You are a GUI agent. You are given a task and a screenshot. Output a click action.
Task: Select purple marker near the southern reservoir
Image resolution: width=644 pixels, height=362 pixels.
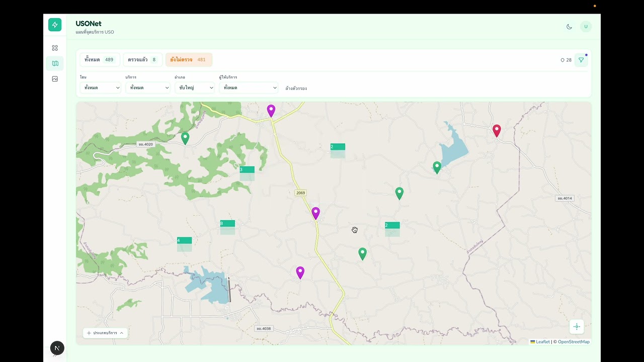pyautogui.click(x=300, y=273)
